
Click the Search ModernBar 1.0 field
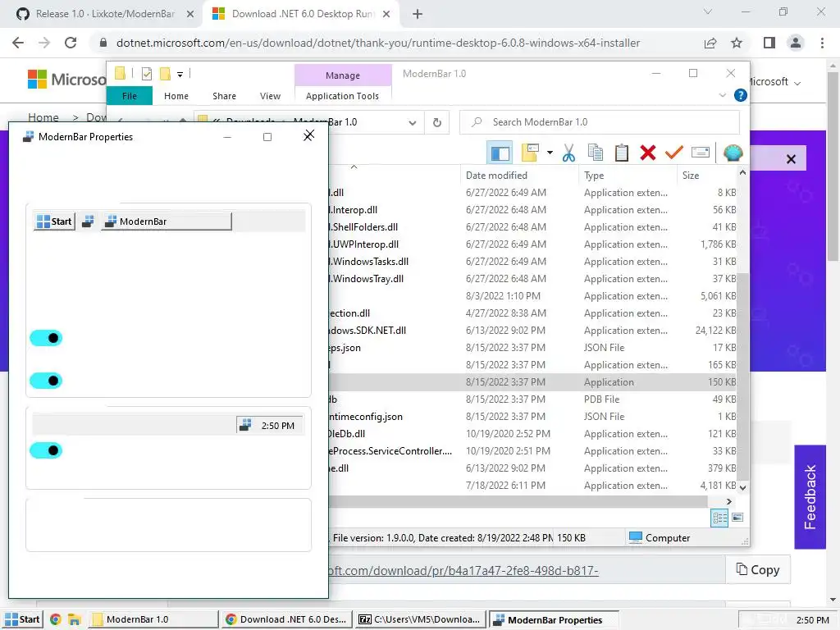tap(600, 122)
